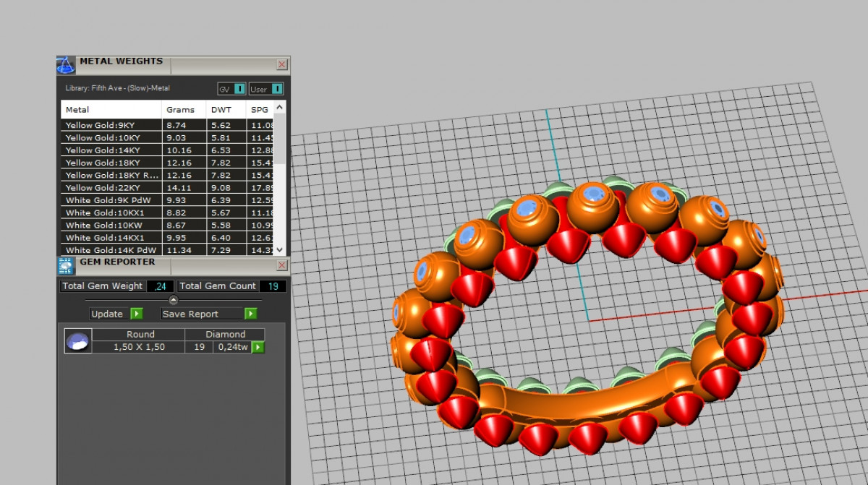
Task: Click the DWT column header
Action: click(220, 110)
